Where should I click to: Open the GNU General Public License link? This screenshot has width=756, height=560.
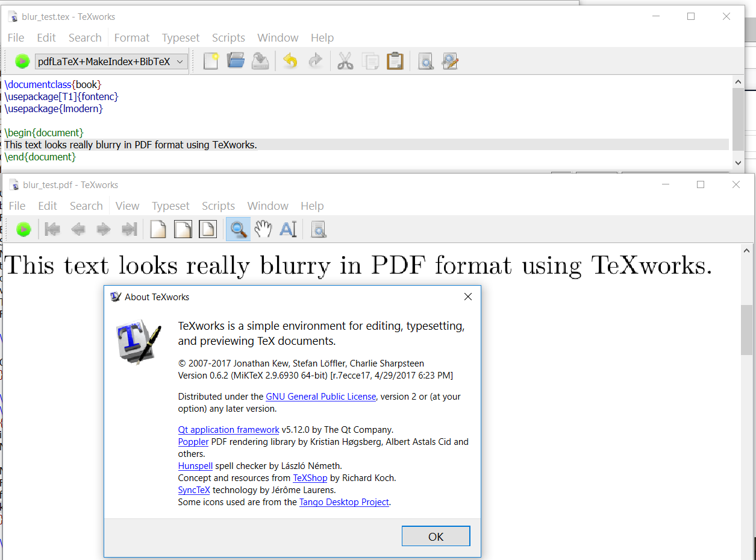pyautogui.click(x=321, y=397)
